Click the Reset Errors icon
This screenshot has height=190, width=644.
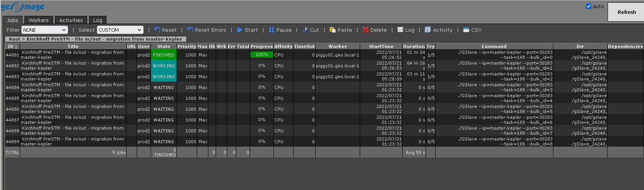[x=190, y=30]
